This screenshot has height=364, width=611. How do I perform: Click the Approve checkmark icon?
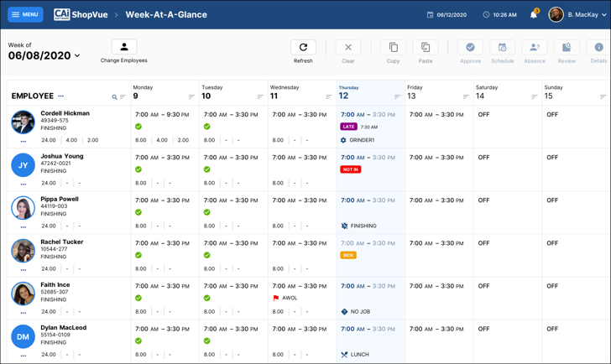tap(470, 48)
